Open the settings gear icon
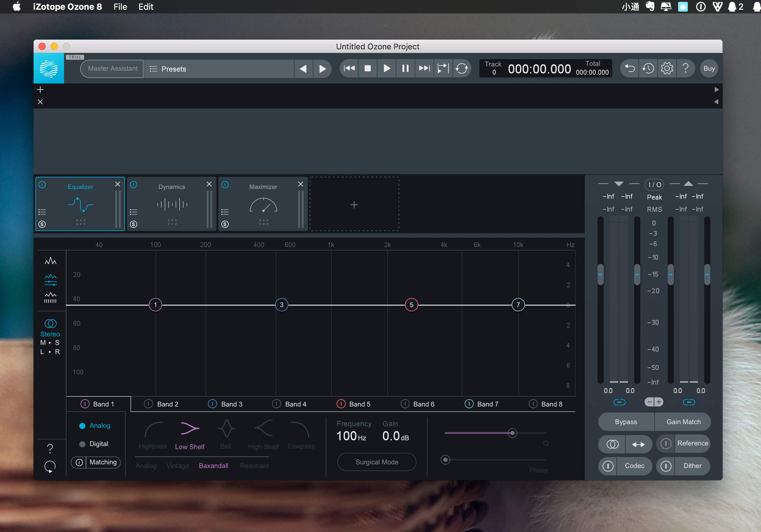The height and width of the screenshot is (532, 761). 667,68
